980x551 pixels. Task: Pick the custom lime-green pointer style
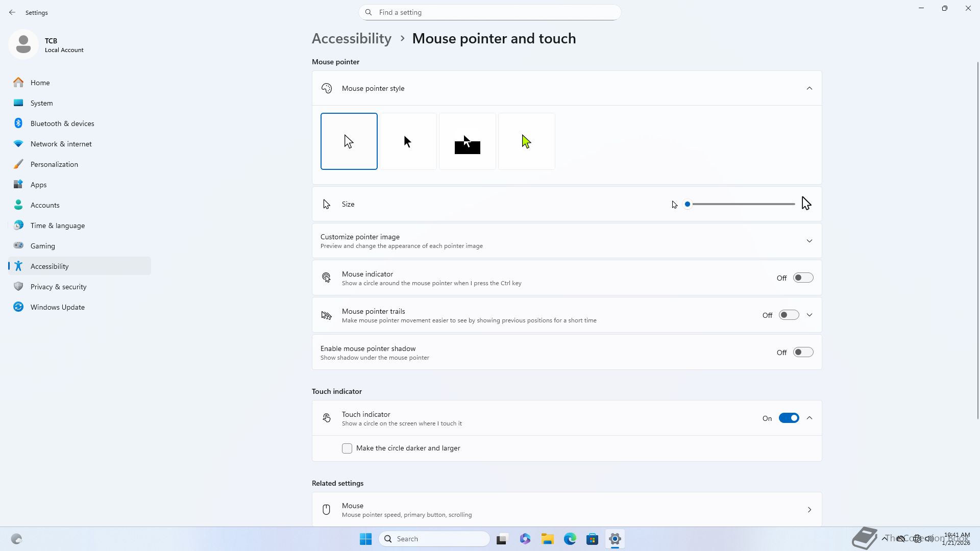point(526,141)
